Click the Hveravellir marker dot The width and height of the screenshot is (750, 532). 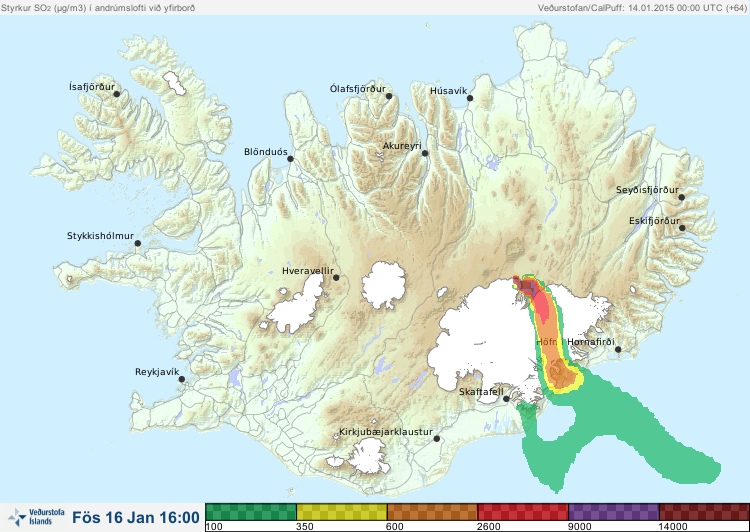click(336, 277)
